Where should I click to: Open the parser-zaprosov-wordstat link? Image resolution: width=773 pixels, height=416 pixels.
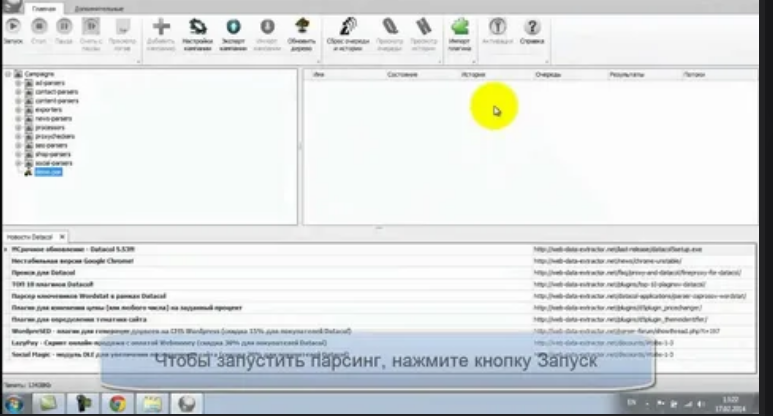click(640, 296)
